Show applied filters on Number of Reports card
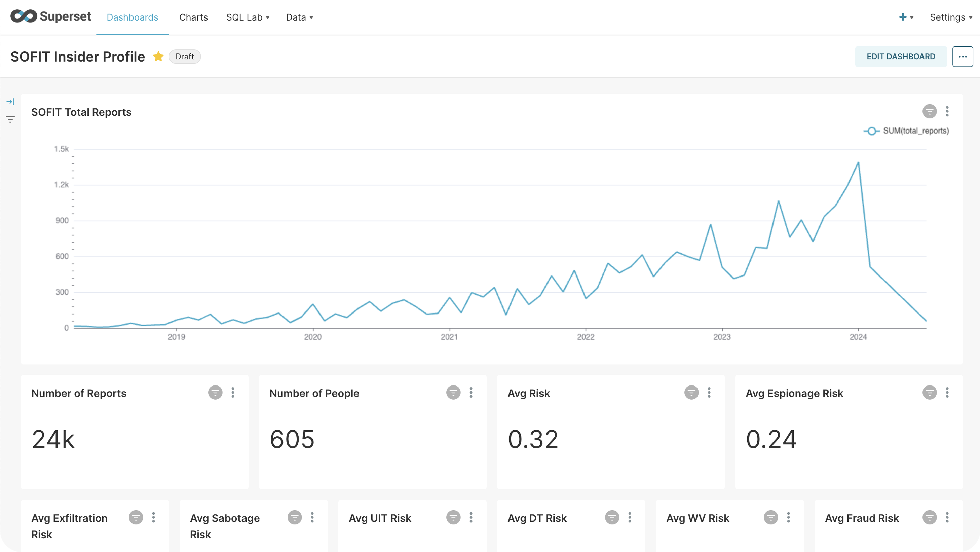This screenshot has width=980, height=552. [215, 392]
